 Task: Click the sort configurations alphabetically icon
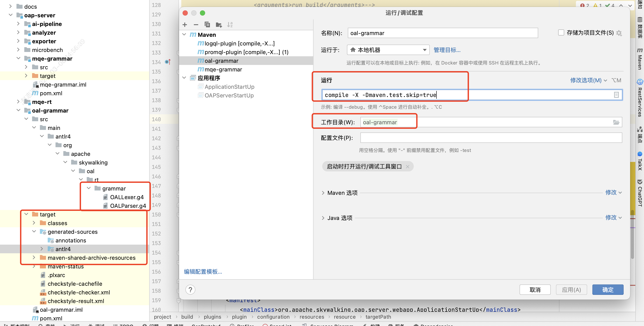point(230,25)
